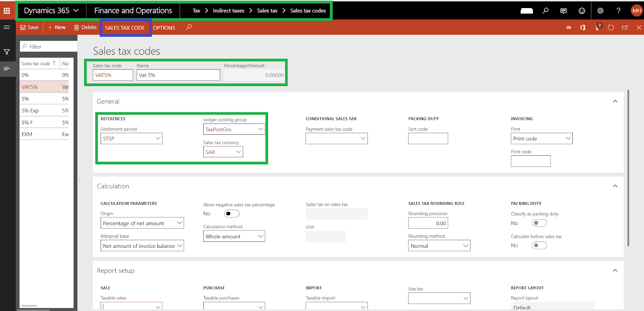Click the Filter search box
Viewport: 644px width, 311px height.
coord(49,47)
